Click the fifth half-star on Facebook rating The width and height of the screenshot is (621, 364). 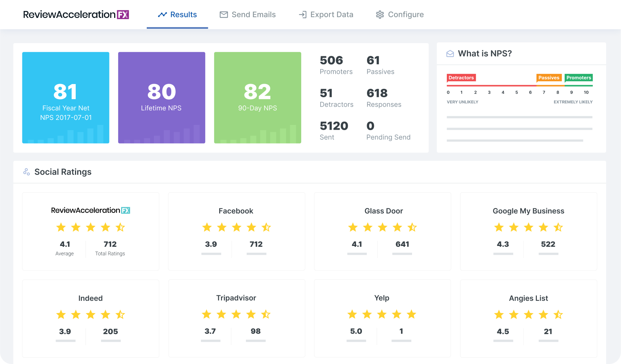266,227
